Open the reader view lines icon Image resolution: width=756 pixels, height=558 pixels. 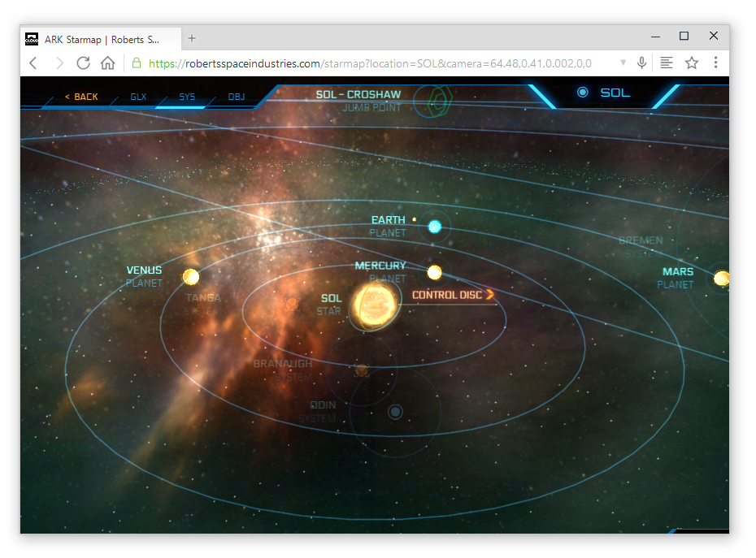coord(667,63)
